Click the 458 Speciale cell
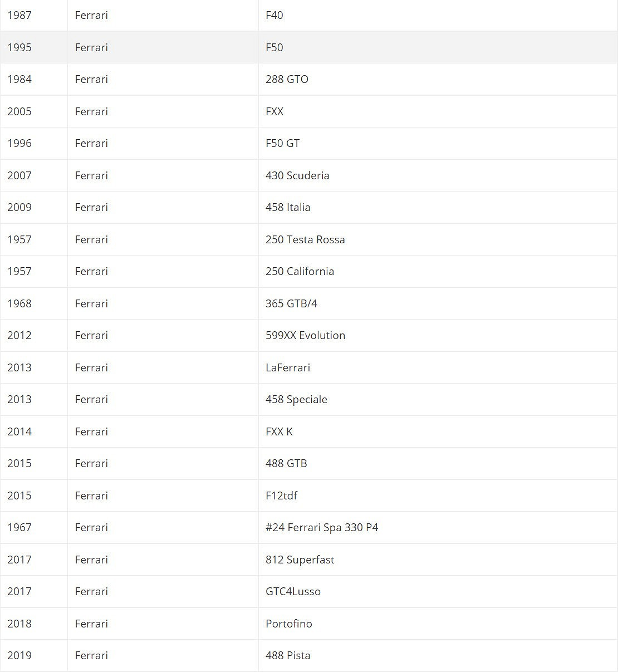 (296, 399)
